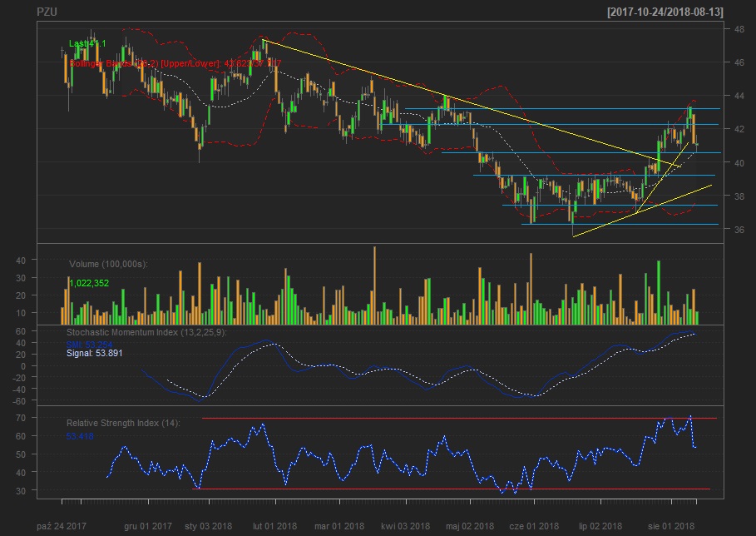756x536 pixels.
Task: Click the cze 01 2018 date label
Action: [x=534, y=526]
